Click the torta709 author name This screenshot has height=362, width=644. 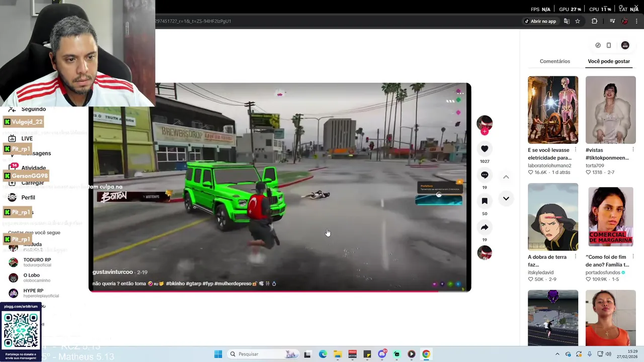click(x=595, y=165)
